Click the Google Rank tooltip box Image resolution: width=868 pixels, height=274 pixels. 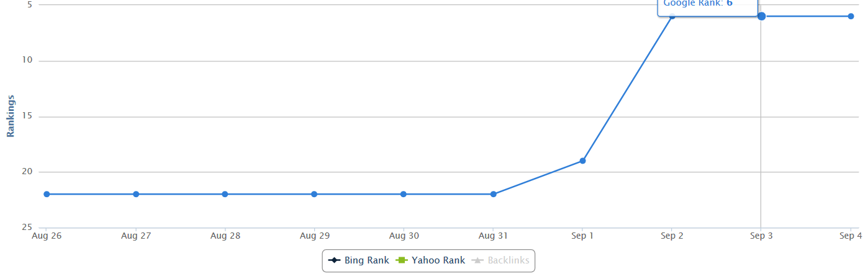pyautogui.click(x=707, y=6)
